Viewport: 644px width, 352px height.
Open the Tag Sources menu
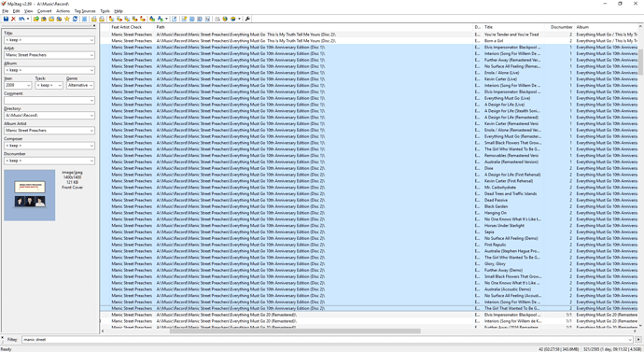pyautogui.click(x=85, y=11)
